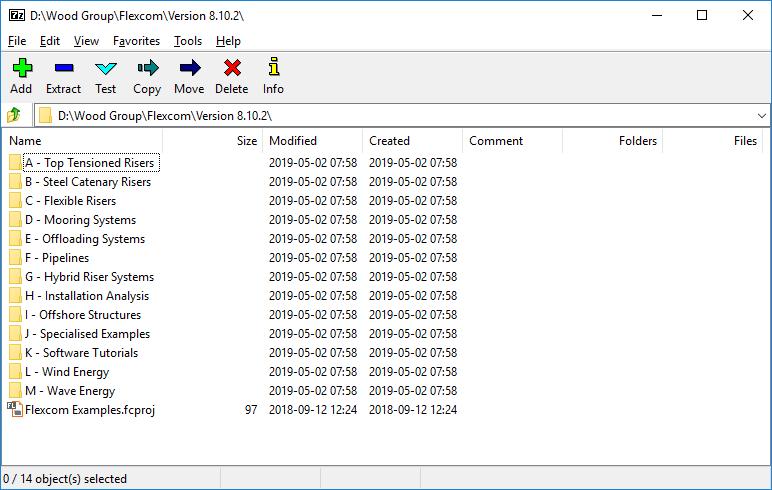Click the Extract toolbar icon
772x490 pixels.
tap(63, 69)
